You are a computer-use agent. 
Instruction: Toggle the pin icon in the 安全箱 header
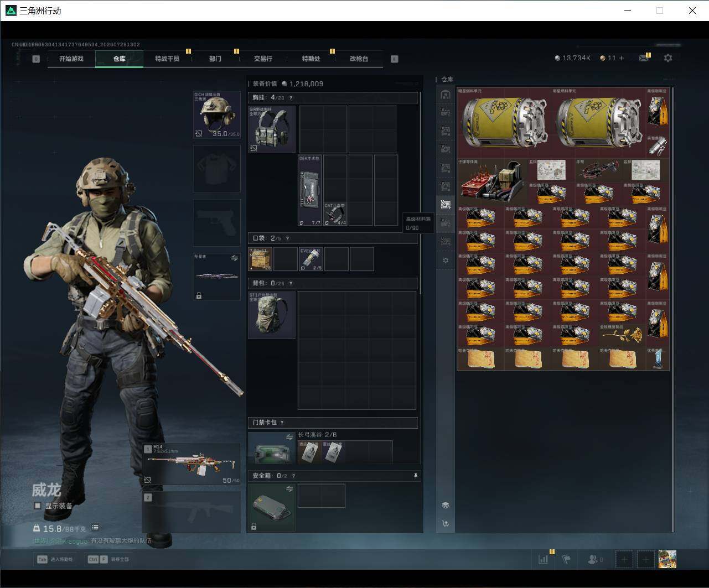(416, 476)
